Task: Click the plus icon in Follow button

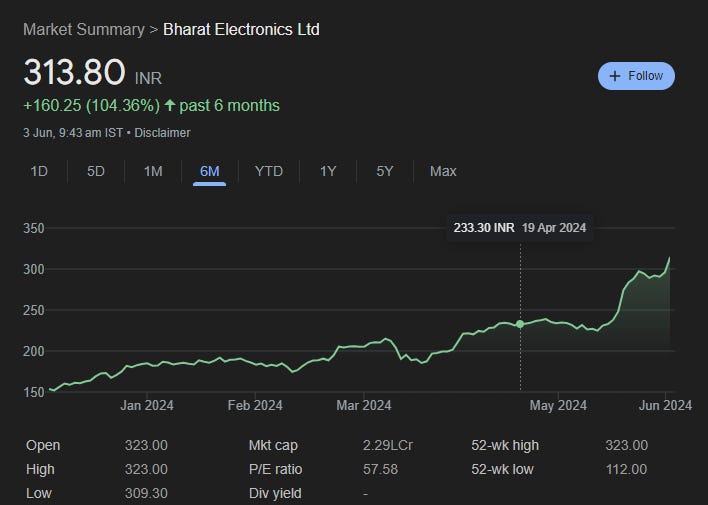Action: pyautogui.click(x=615, y=76)
